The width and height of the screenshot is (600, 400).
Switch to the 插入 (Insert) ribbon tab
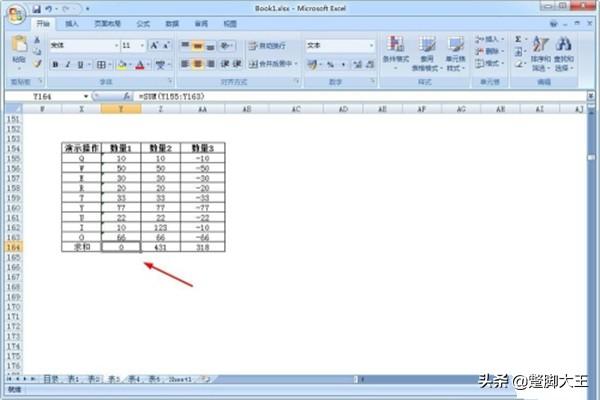[72, 22]
